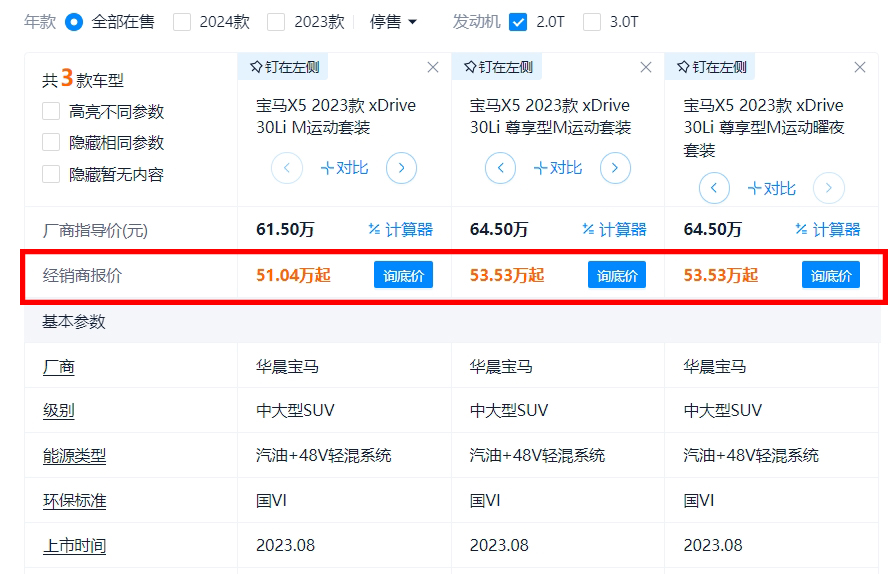Screen dimensions: 891x574
Task: Enable 隐藏暂无内容 checkbox
Action: click(51, 174)
